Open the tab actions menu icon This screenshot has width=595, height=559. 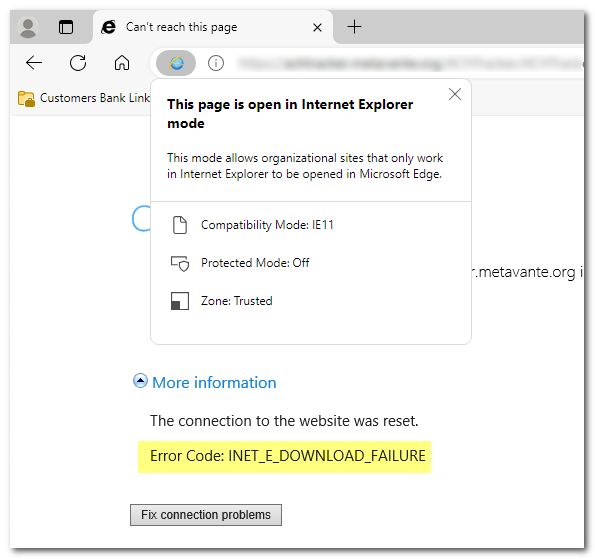click(x=66, y=27)
